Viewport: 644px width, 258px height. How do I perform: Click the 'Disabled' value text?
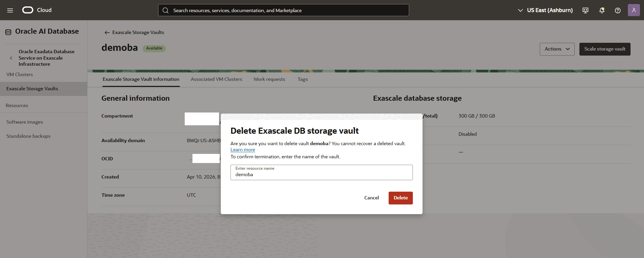pyautogui.click(x=467, y=134)
